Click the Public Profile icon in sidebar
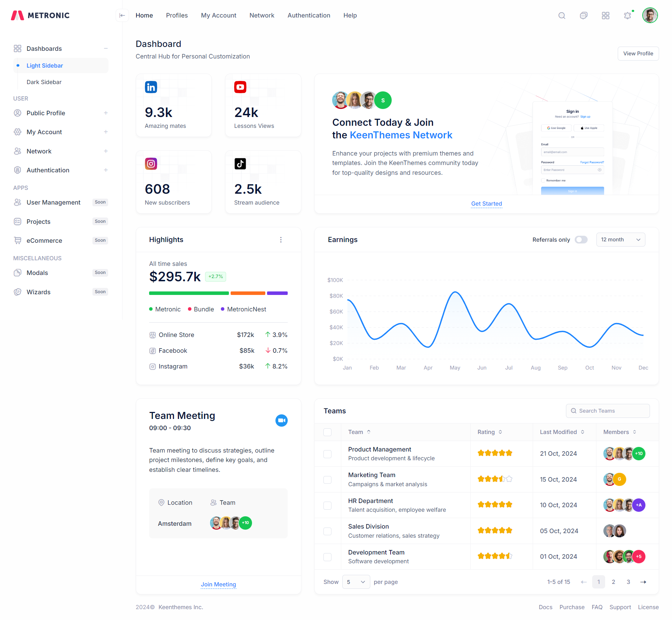Screen dimensions: 672x620 coord(17,113)
